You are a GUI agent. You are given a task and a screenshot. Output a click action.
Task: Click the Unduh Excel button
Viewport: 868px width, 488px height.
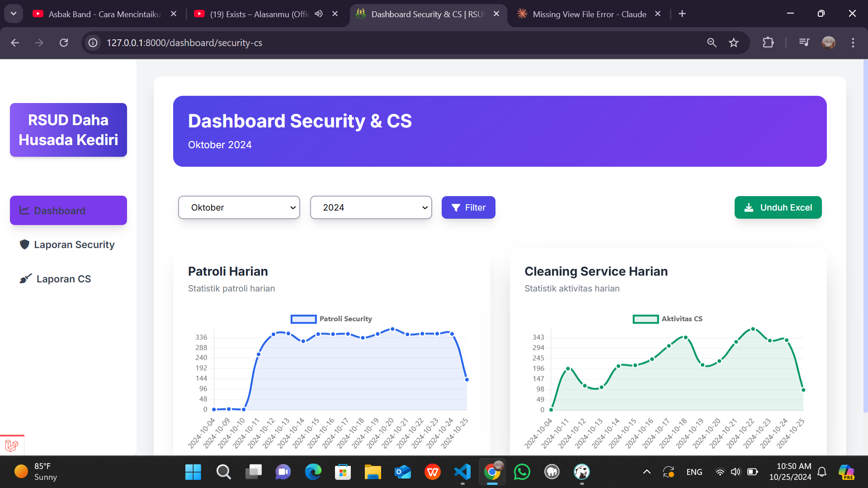click(x=778, y=207)
